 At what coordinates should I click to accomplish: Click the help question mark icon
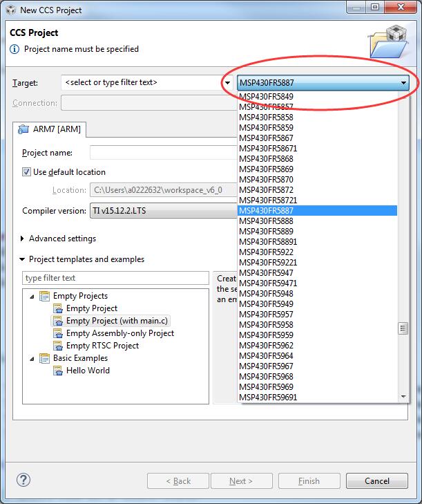(x=23, y=480)
